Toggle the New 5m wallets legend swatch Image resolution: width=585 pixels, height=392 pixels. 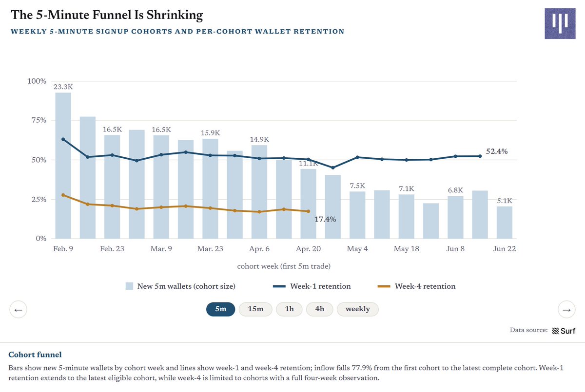(x=130, y=286)
